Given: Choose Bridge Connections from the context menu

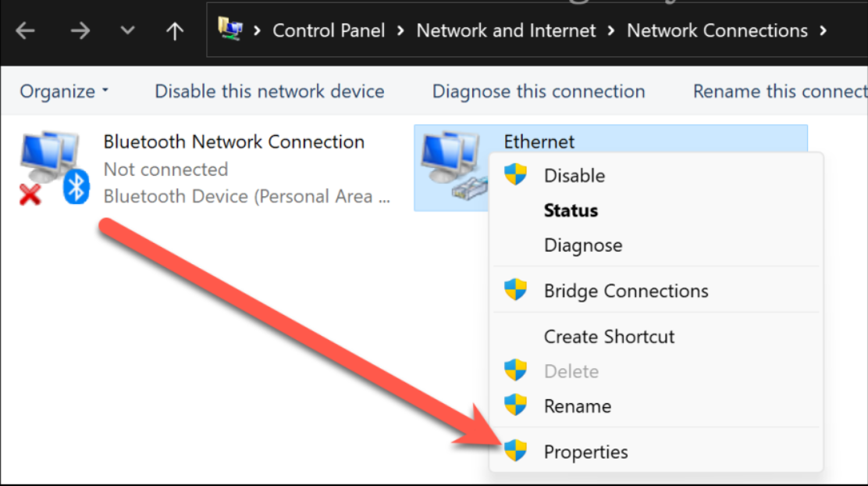Looking at the screenshot, I should tap(626, 291).
